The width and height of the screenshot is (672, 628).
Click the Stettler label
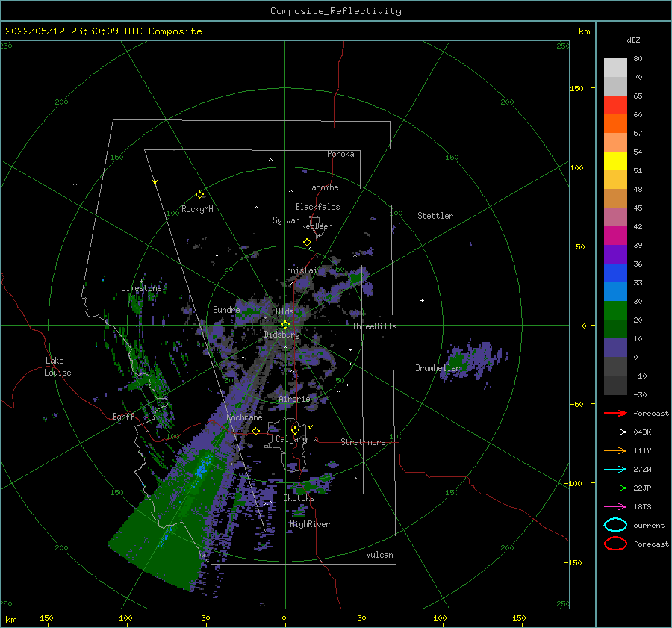[435, 216]
